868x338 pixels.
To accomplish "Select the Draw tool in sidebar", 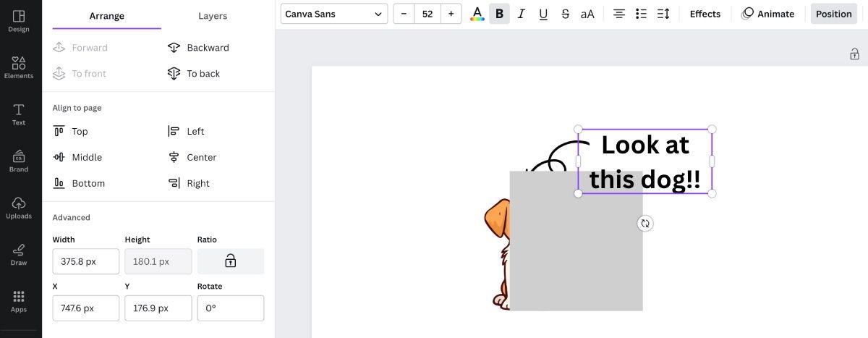I will pyautogui.click(x=19, y=255).
